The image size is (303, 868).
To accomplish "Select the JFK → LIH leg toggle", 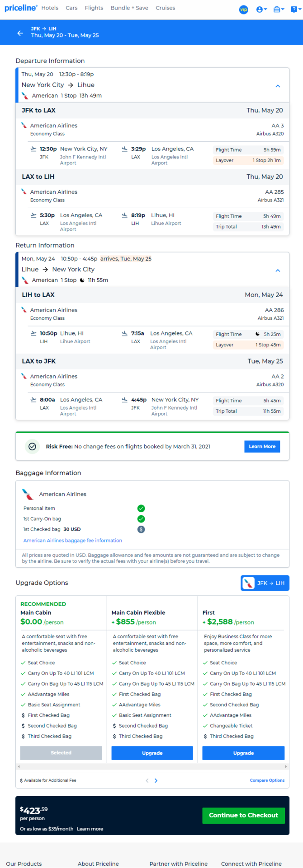I will (265, 583).
